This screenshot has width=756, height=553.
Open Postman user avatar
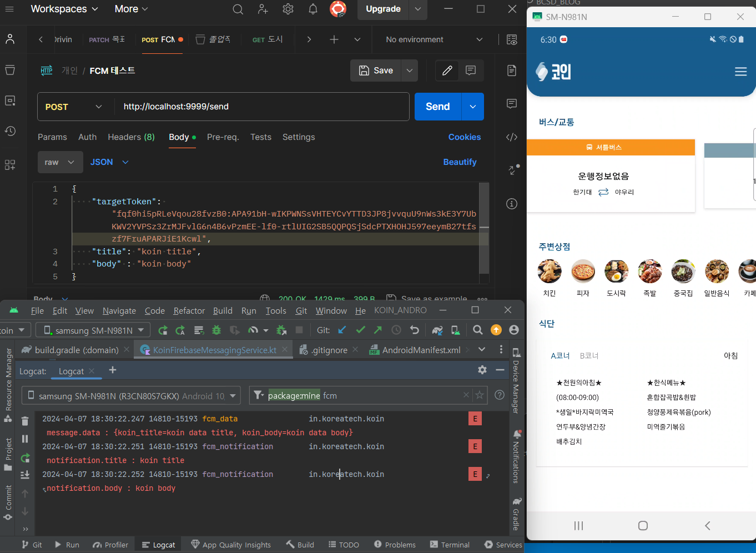pos(338,9)
